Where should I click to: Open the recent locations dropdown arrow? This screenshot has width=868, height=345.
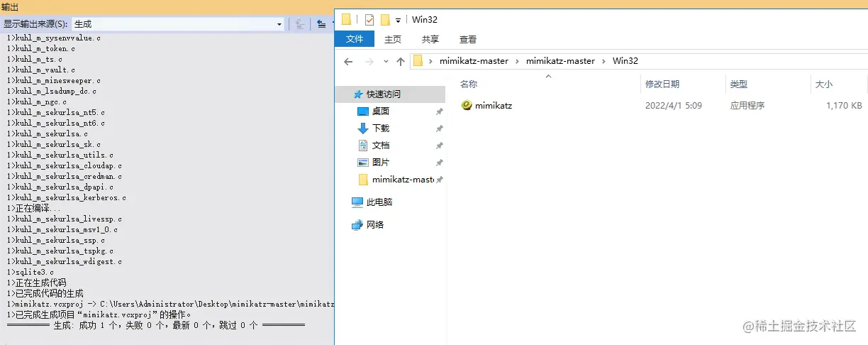pyautogui.click(x=386, y=62)
